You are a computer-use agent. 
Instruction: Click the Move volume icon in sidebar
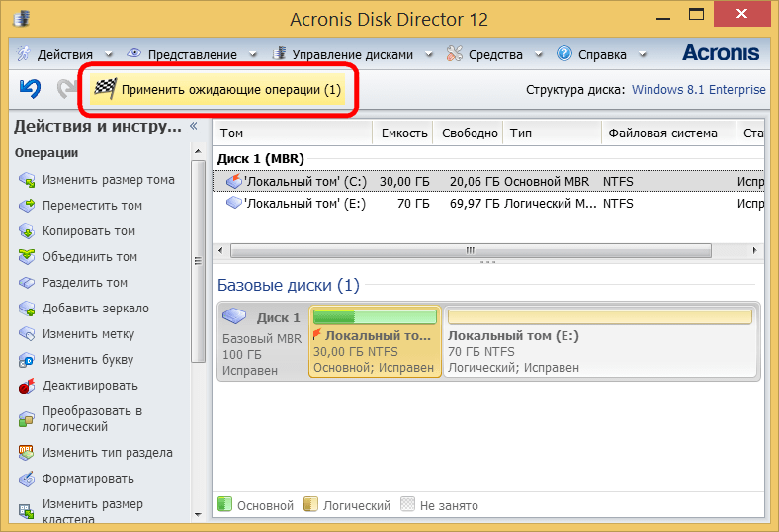tap(27, 206)
